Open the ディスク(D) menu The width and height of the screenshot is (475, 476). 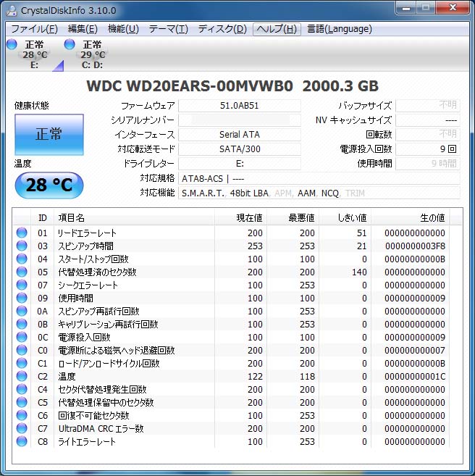[x=222, y=29]
